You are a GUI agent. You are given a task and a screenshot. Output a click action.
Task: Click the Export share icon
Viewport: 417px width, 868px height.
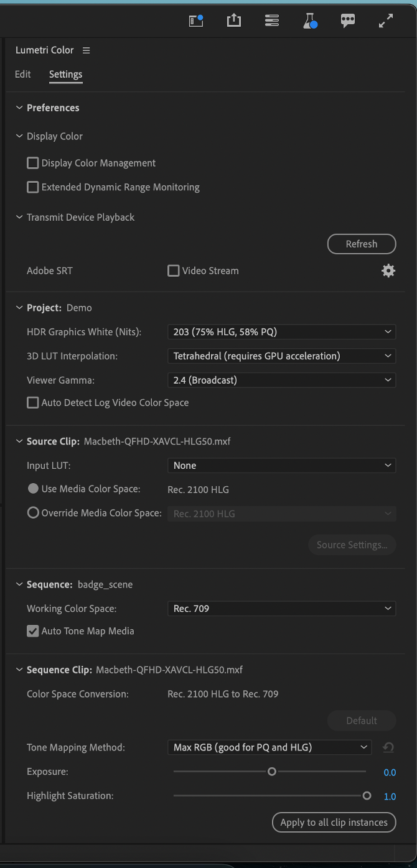click(233, 20)
